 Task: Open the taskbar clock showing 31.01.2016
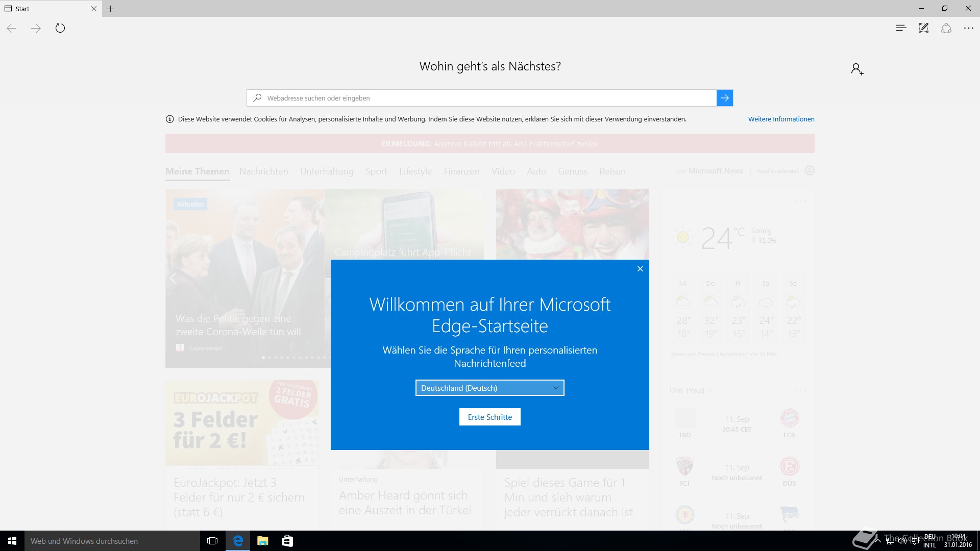click(958, 541)
